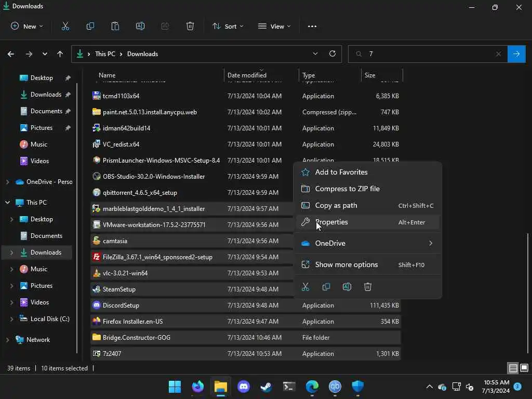Screen dimensions: 532x399
Task: Select the Bridge.Constructor-GOG folder
Action: 246,338
